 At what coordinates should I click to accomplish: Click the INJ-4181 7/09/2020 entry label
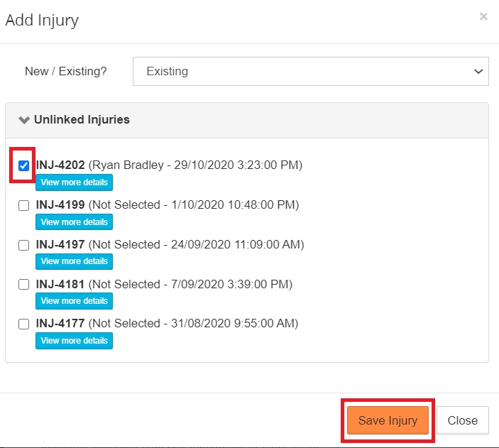pos(164,284)
